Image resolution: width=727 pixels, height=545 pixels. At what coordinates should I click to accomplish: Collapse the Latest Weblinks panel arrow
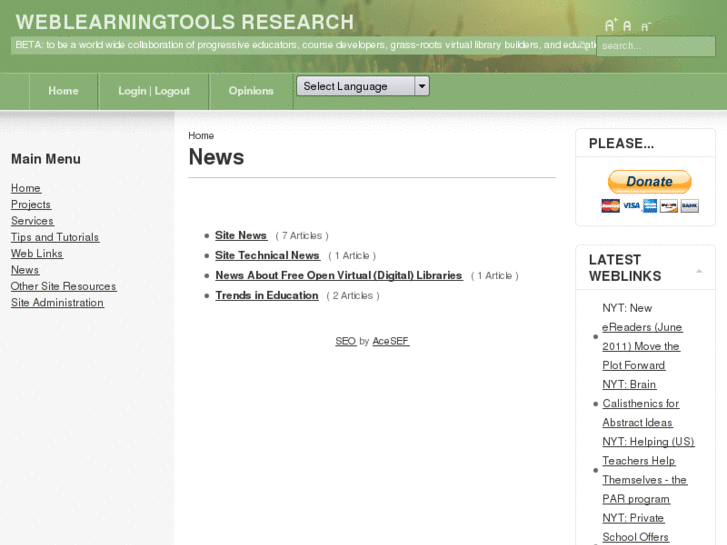click(x=699, y=271)
